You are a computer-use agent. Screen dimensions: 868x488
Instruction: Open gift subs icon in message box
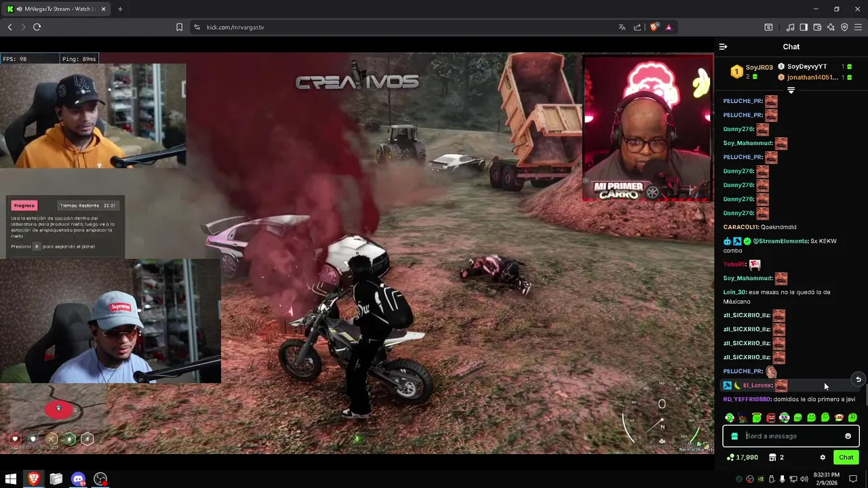734,436
